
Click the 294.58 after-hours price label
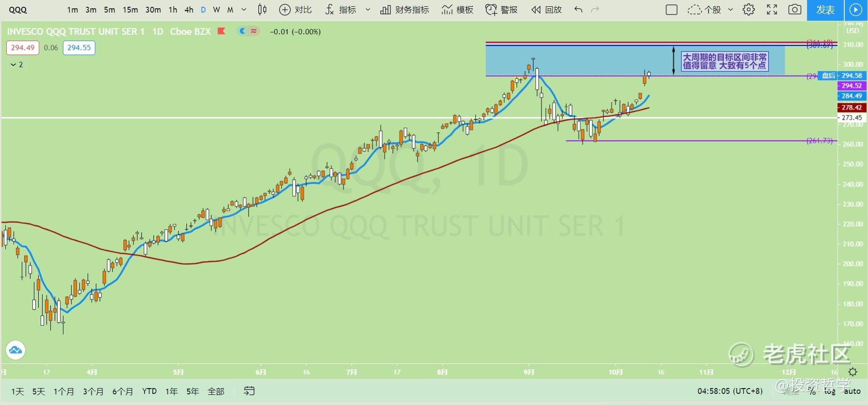pyautogui.click(x=852, y=75)
